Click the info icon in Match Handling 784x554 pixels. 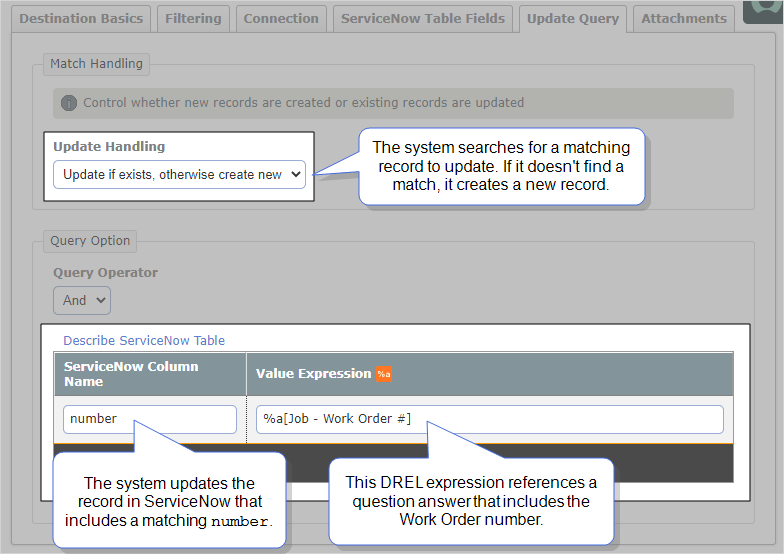[69, 103]
